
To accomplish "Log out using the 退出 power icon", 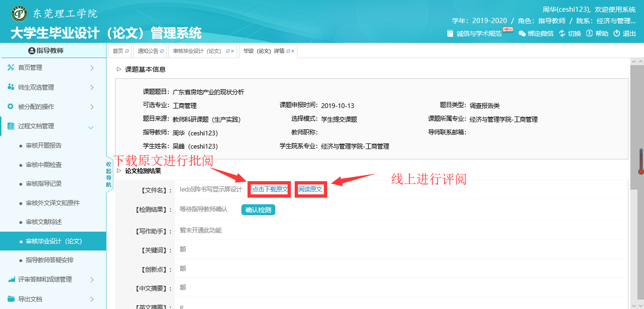I will 617,33.
